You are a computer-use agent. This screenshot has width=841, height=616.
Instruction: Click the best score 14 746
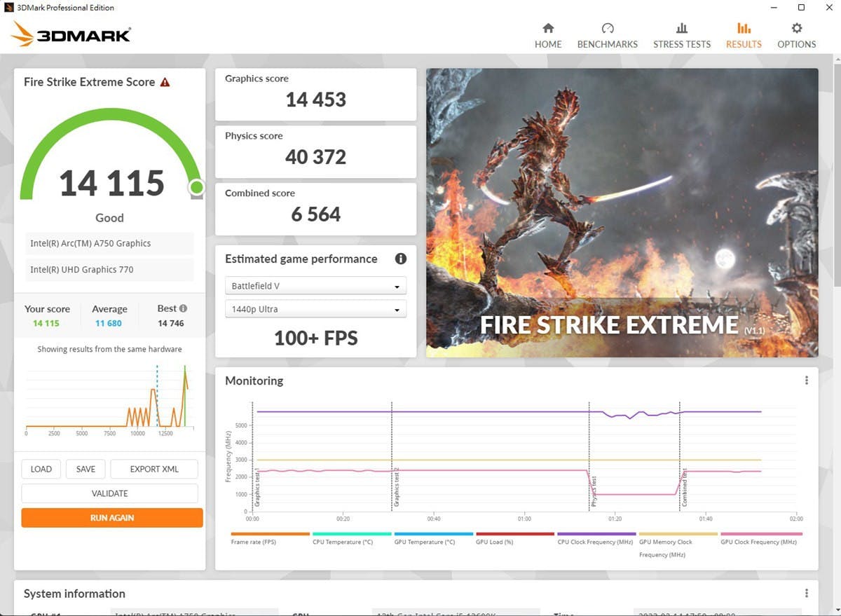pos(171,323)
